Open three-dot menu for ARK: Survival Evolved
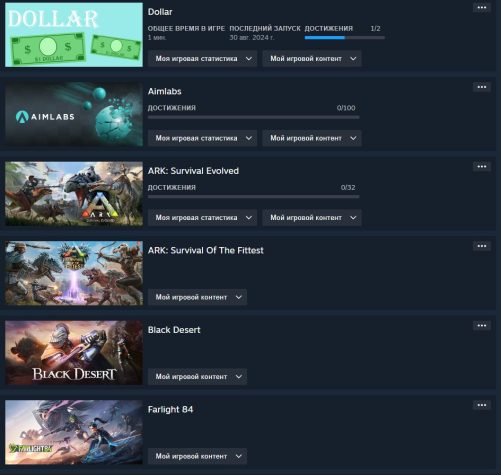This screenshot has height=475, width=501. (482, 167)
